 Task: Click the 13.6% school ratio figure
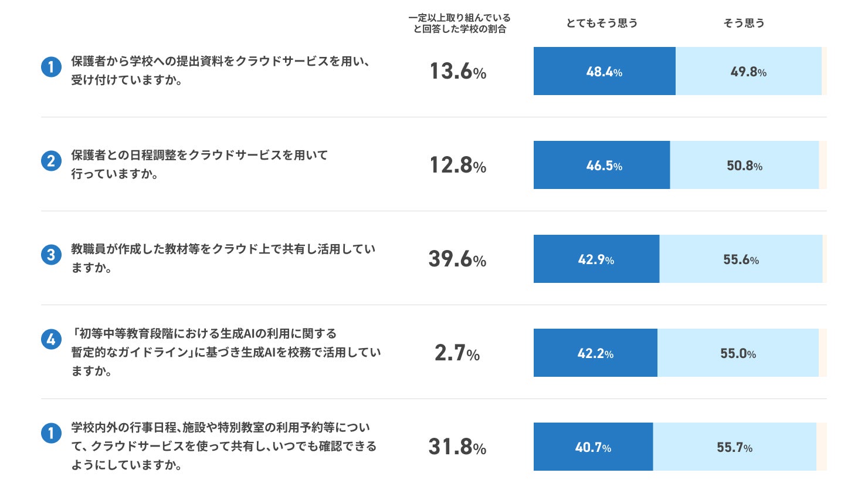point(458,72)
